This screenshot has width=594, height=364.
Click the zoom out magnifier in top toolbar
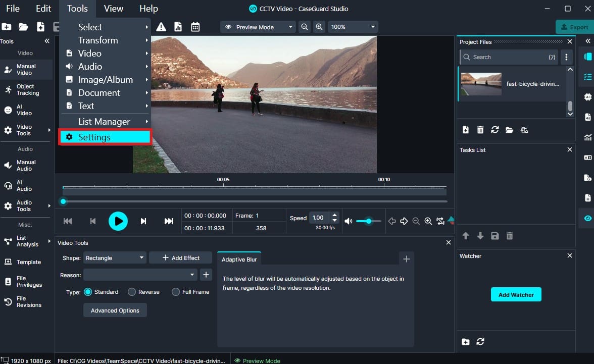[x=305, y=27]
